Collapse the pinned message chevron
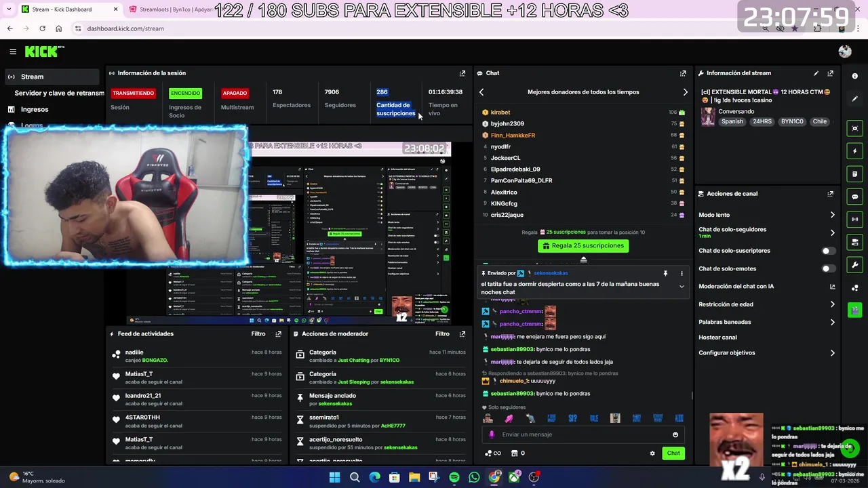Viewport: 868px width, 488px height. [682, 287]
